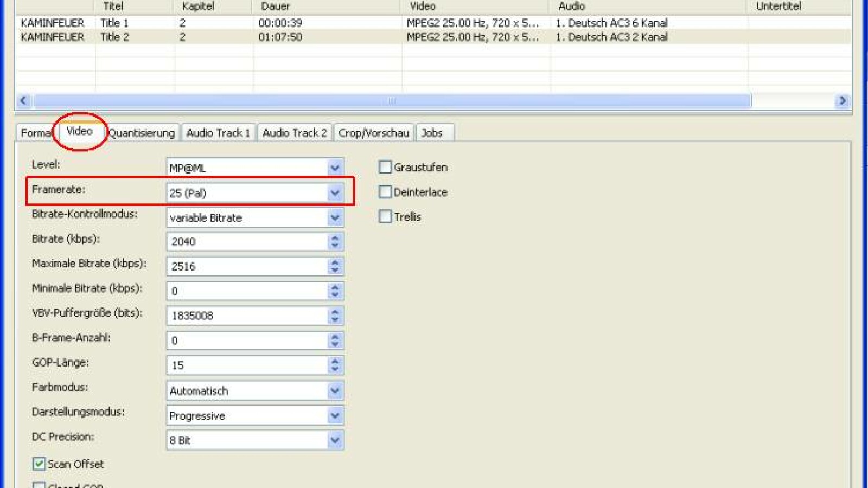Expand the Level dropdown
Image resolution: width=868 pixels, height=488 pixels.
pyautogui.click(x=335, y=168)
